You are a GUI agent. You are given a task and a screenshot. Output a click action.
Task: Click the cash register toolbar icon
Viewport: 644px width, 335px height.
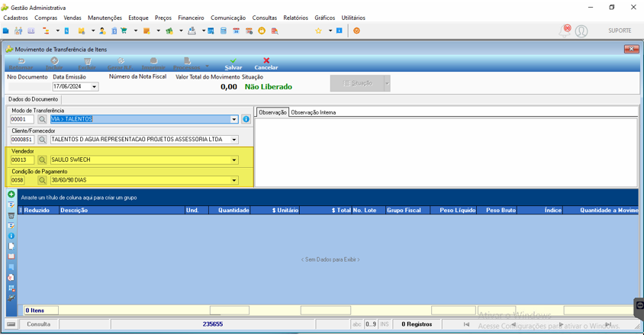click(x=192, y=31)
